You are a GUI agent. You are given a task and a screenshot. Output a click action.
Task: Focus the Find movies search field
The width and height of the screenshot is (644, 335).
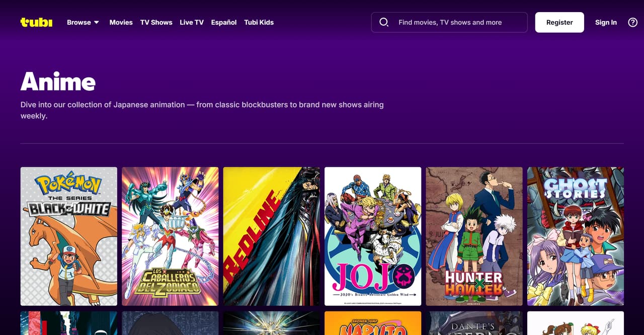pyautogui.click(x=449, y=22)
